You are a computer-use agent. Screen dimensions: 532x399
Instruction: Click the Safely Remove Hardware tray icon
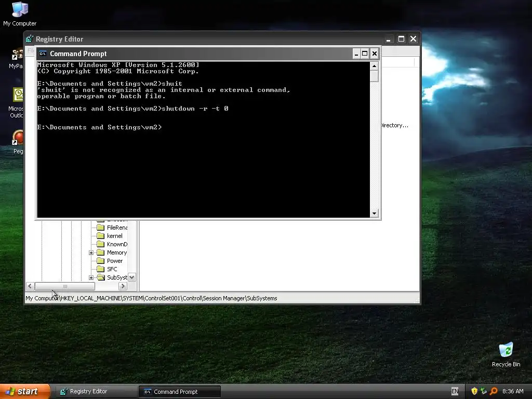pos(484,391)
